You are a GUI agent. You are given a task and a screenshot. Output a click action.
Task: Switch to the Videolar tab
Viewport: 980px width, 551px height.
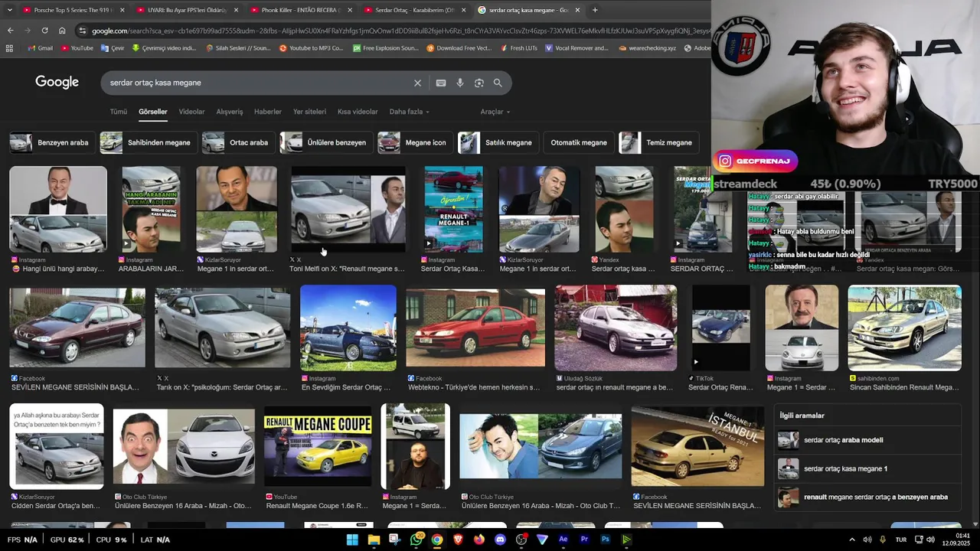tap(191, 112)
